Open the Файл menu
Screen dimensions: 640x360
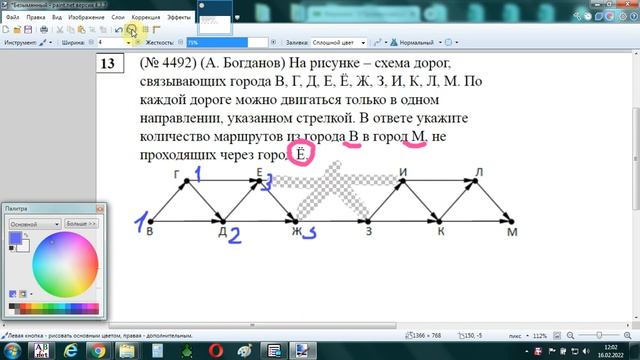[12, 17]
